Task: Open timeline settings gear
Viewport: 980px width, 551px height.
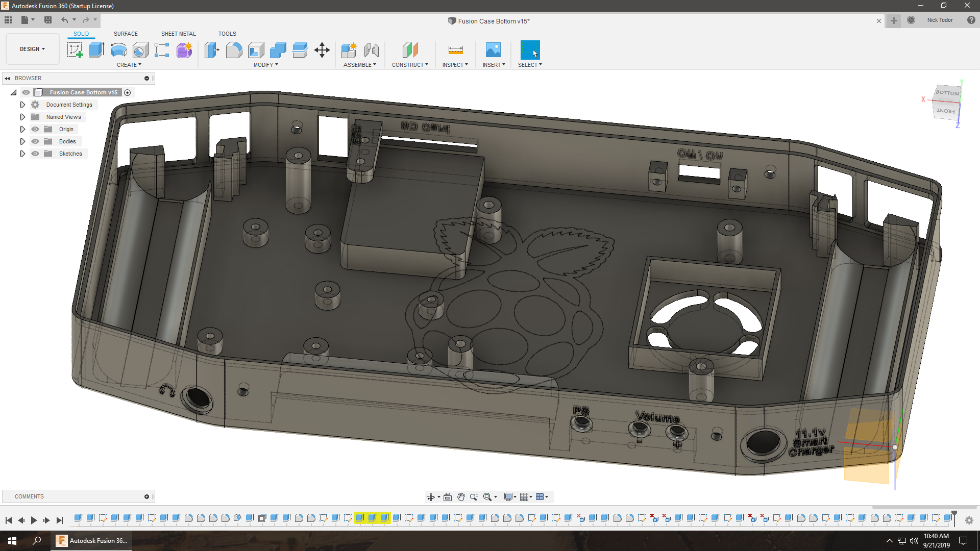Action: click(x=969, y=520)
